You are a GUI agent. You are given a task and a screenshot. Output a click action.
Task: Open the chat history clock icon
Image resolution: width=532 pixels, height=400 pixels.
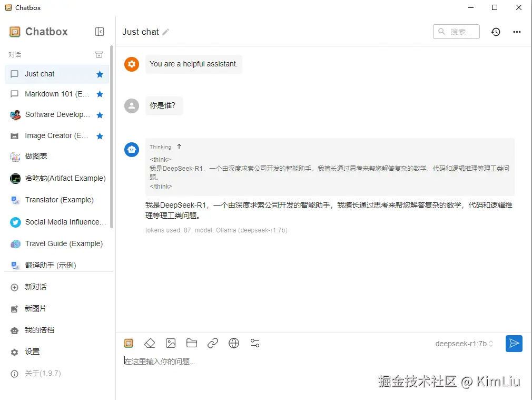[x=496, y=32]
